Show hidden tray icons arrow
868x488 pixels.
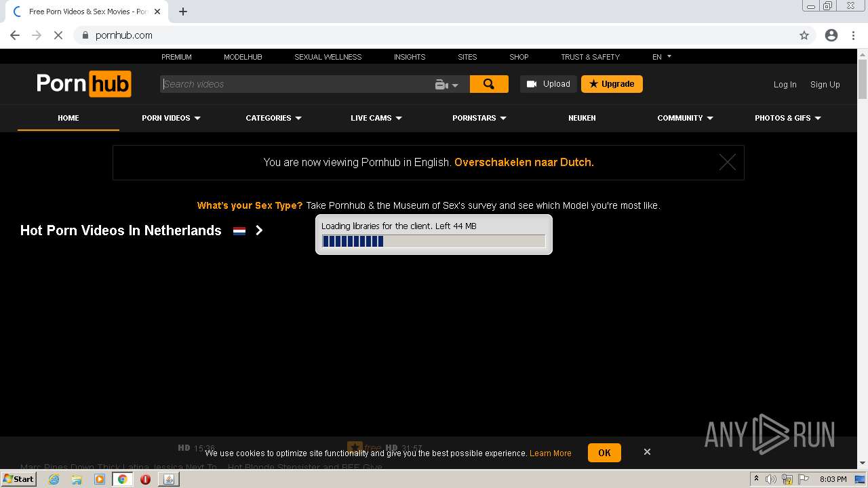click(x=756, y=479)
